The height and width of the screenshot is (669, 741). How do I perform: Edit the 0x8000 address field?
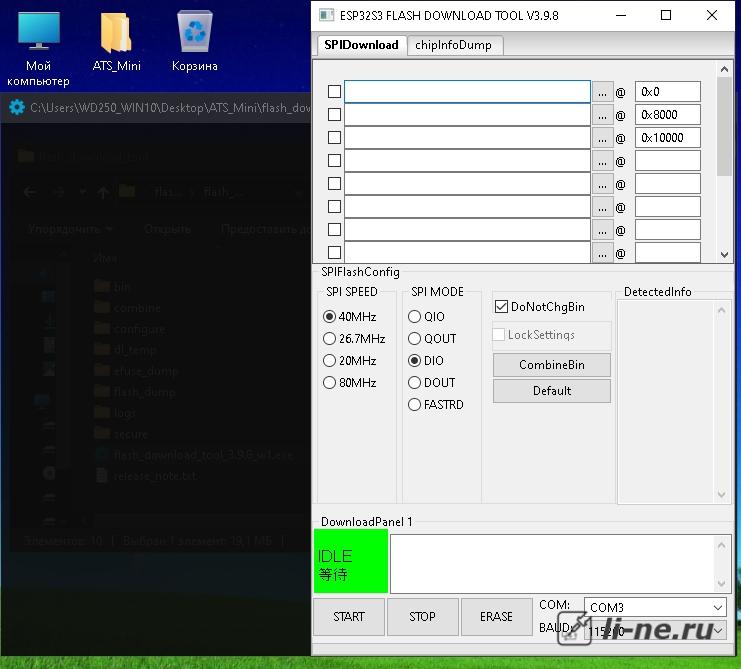coord(667,115)
